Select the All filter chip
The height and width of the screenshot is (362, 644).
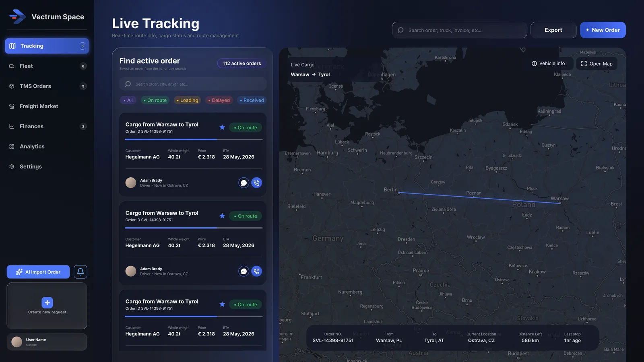(x=128, y=100)
